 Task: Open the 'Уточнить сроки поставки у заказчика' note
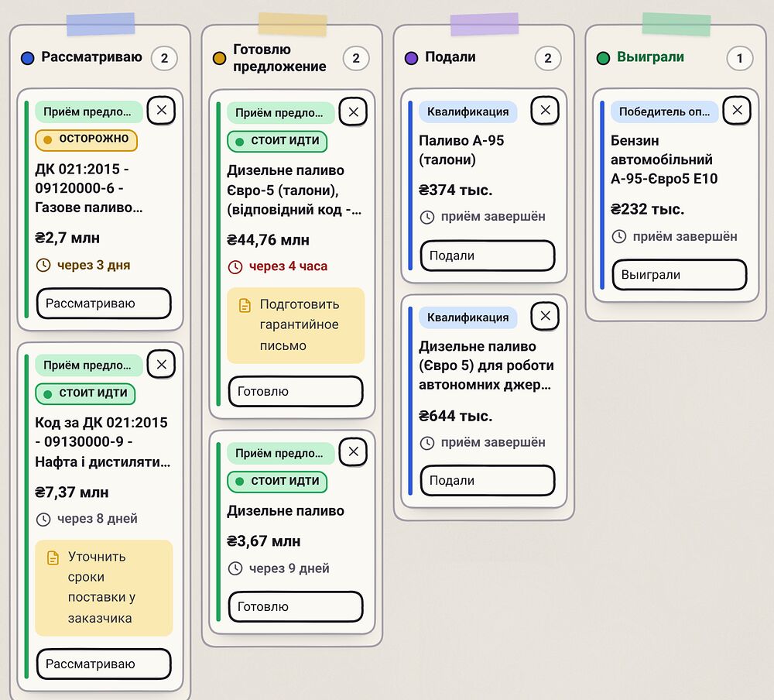pos(104,588)
